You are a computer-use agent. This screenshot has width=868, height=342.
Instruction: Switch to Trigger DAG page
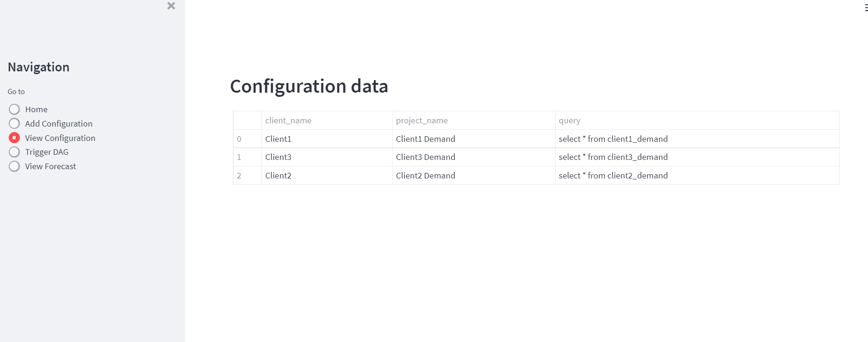click(x=14, y=152)
